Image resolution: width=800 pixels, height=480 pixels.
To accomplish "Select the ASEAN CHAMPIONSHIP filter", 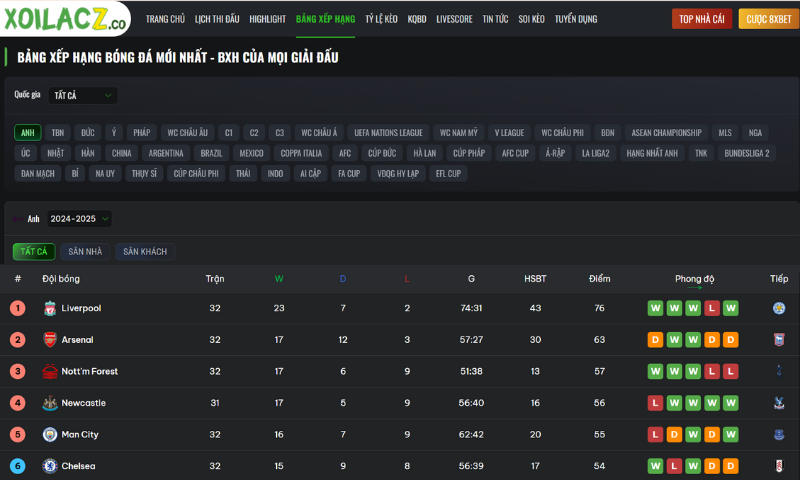I will 666,133.
